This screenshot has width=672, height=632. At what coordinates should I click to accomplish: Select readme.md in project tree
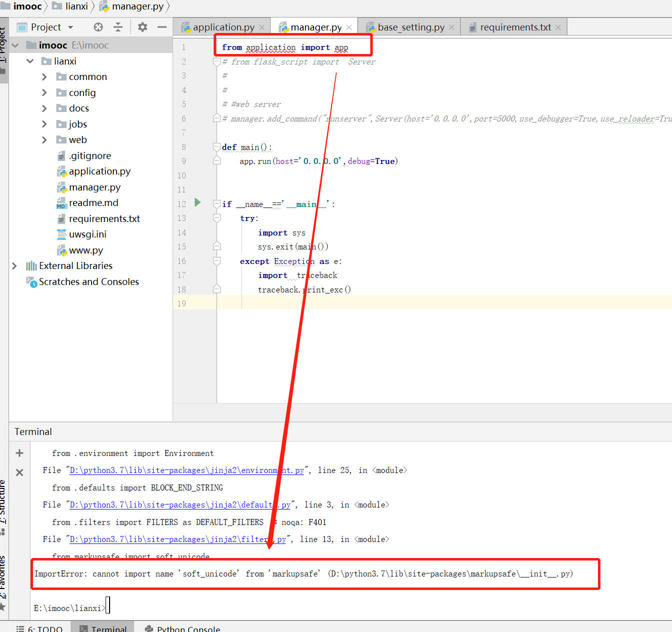pyautogui.click(x=94, y=203)
